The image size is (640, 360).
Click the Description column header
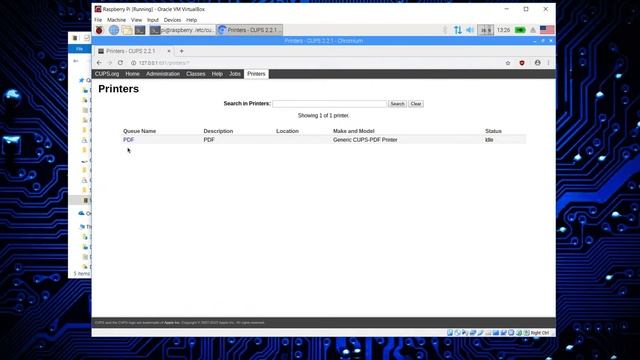[x=218, y=131]
